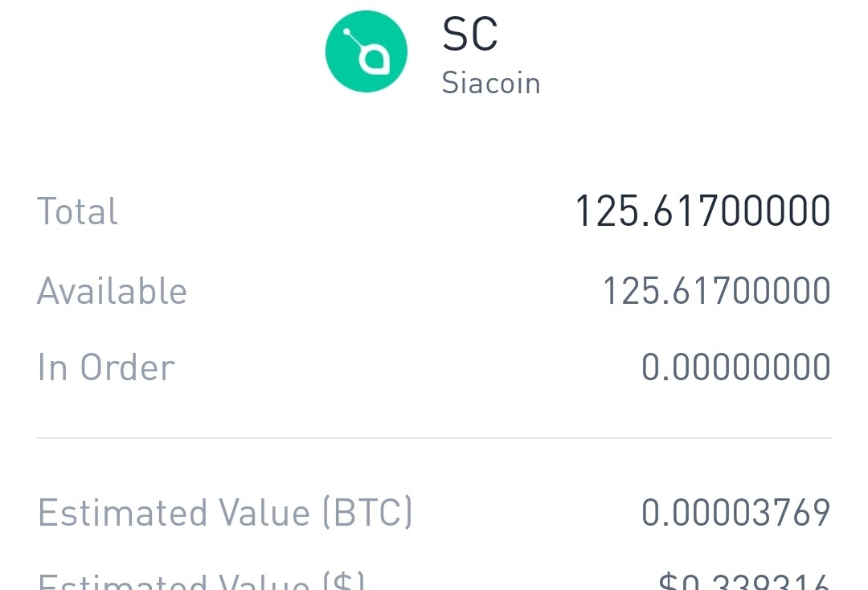Tap the word Estimated in the BTC row
This screenshot has height=590, width=868.
coord(122,513)
